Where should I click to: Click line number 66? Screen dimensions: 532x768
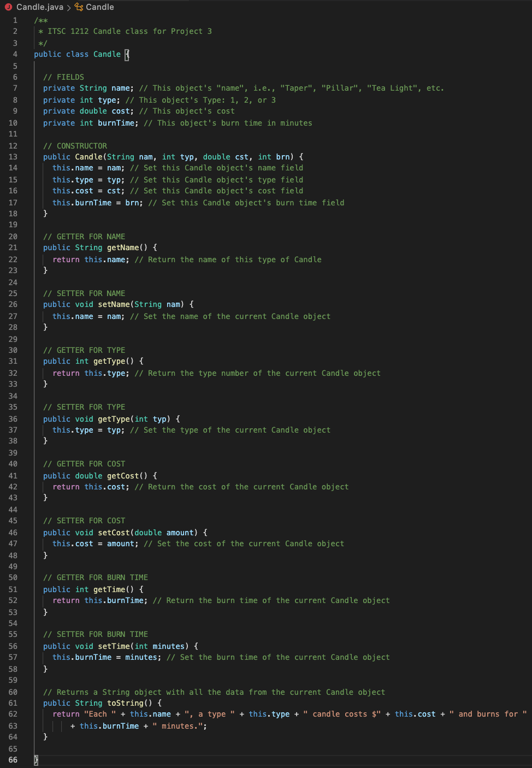tap(13, 760)
